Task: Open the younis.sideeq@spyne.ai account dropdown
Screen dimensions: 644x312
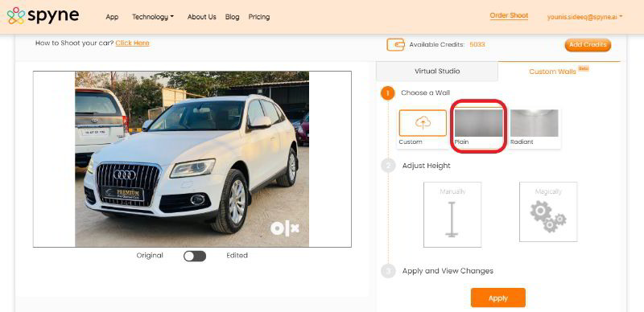Action: tap(585, 17)
